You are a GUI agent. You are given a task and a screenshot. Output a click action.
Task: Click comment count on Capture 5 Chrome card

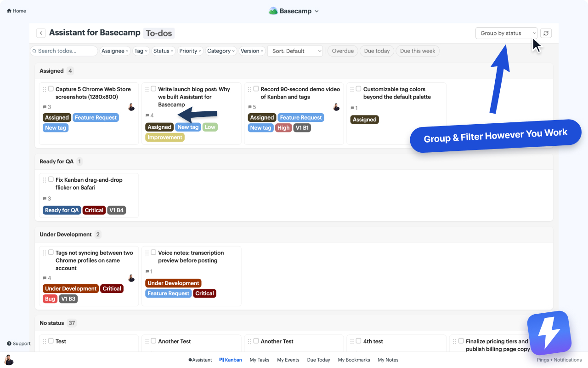[x=47, y=107]
